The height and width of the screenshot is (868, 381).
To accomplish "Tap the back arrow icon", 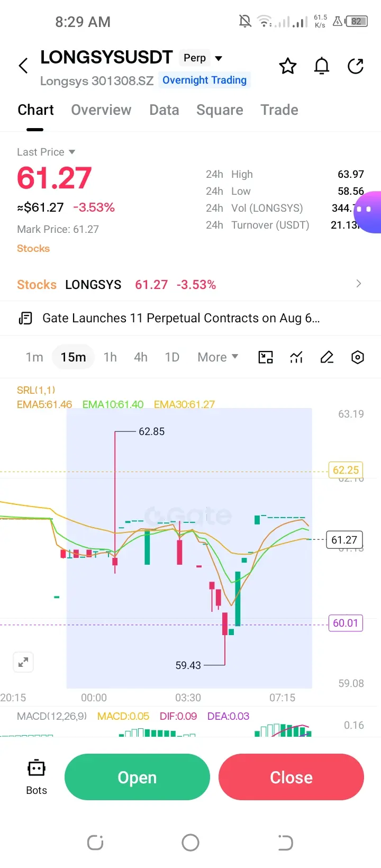I will [x=23, y=66].
